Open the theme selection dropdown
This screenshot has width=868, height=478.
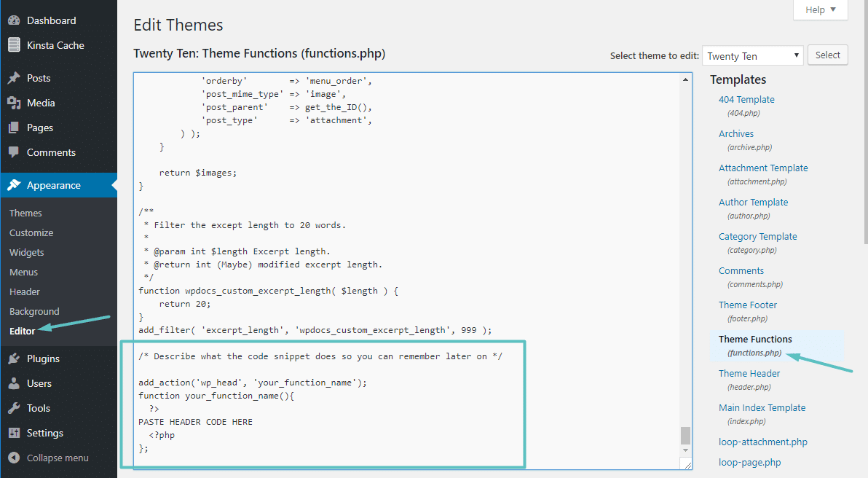(752, 55)
